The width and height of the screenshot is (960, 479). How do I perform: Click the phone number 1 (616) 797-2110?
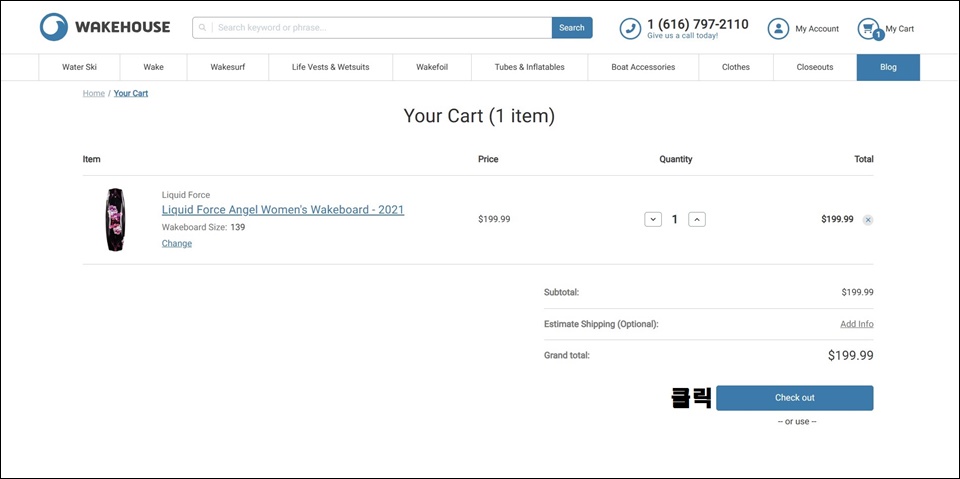(x=698, y=25)
